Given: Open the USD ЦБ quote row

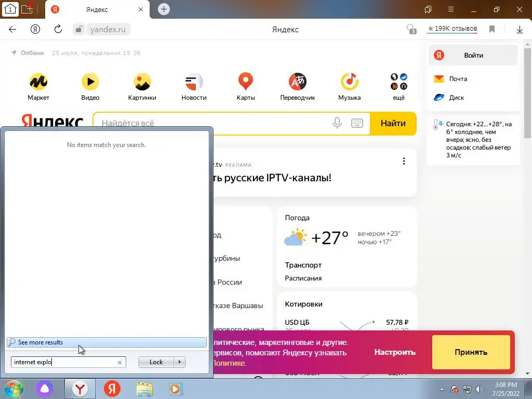Looking at the screenshot, I should 347,323.
